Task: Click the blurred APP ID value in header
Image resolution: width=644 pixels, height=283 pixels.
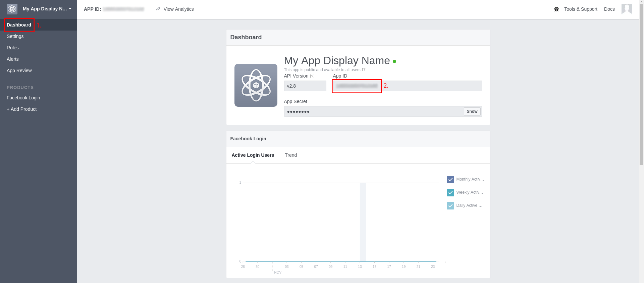Action: coord(123,9)
